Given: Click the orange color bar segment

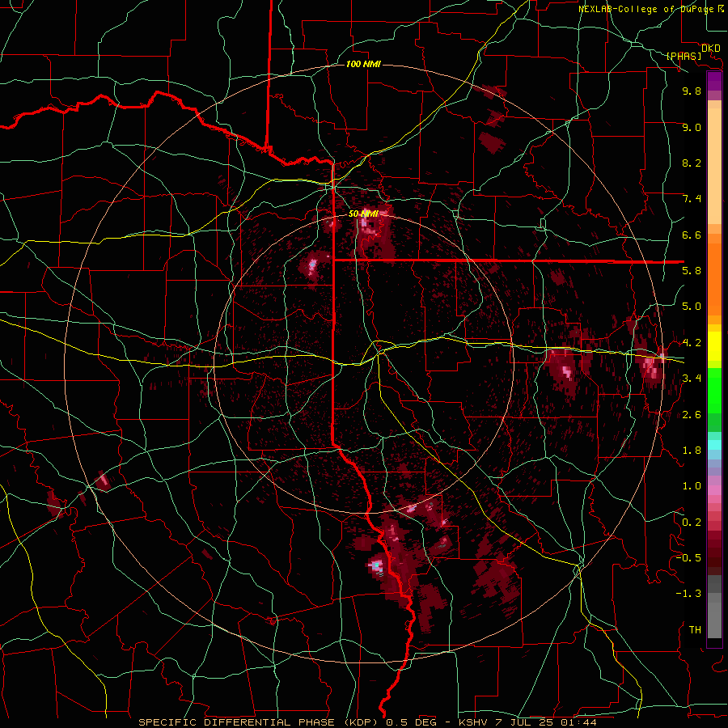Looking at the screenshot, I should (x=714, y=279).
